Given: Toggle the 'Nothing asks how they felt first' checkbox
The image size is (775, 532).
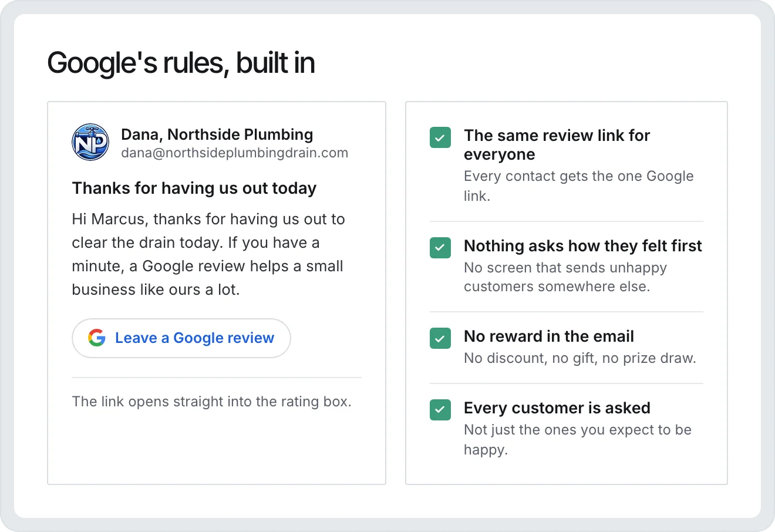Looking at the screenshot, I should [440, 248].
